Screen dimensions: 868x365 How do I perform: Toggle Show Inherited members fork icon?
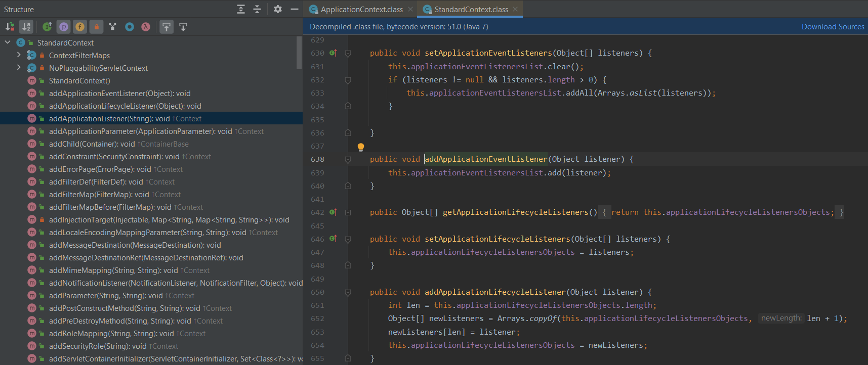(112, 27)
